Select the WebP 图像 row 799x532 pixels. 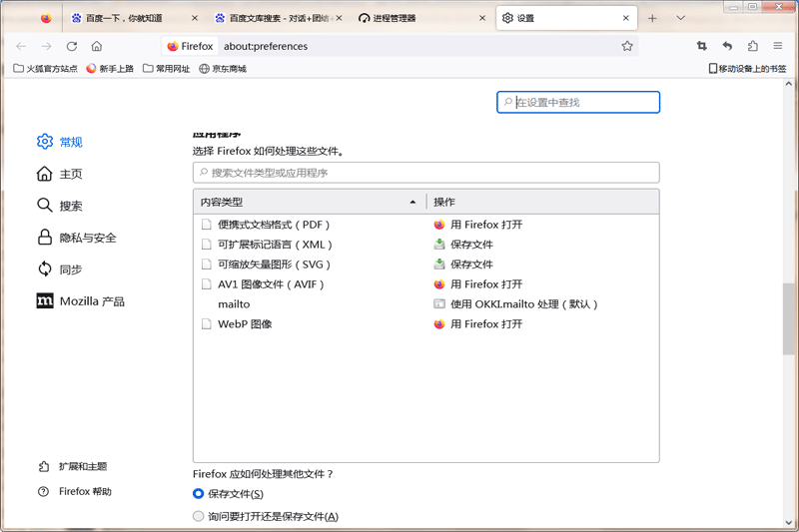point(426,323)
